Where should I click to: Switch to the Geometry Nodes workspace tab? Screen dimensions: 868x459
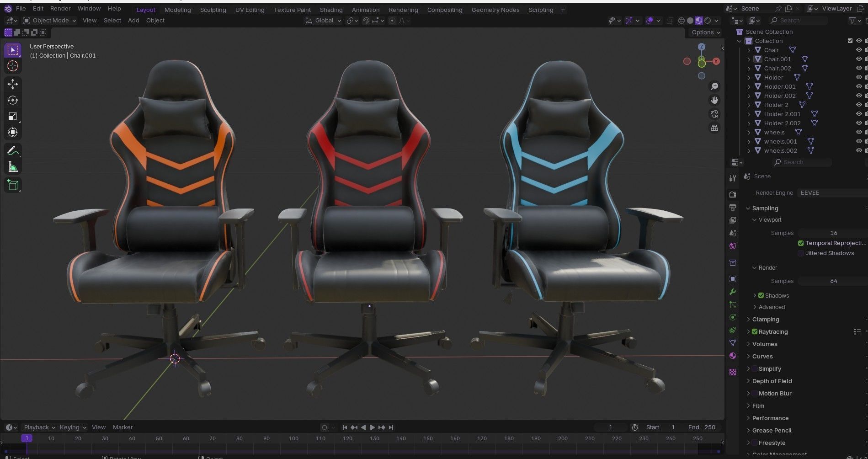495,10
